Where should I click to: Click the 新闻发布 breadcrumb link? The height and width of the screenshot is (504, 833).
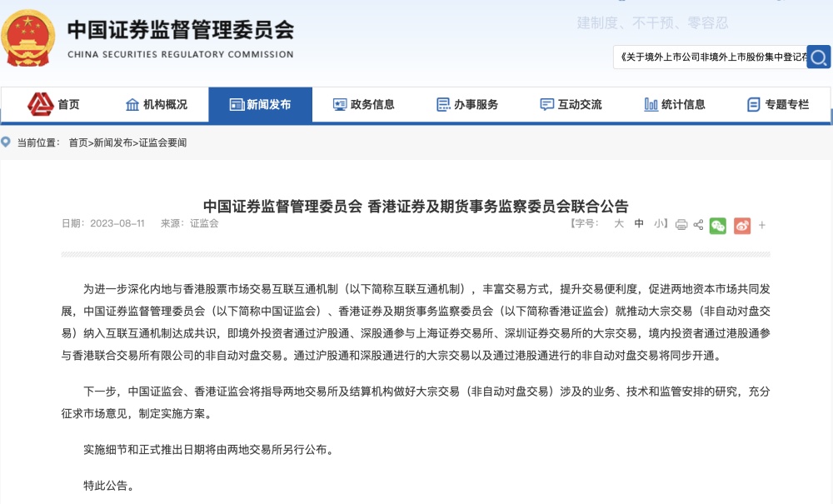tap(112, 143)
